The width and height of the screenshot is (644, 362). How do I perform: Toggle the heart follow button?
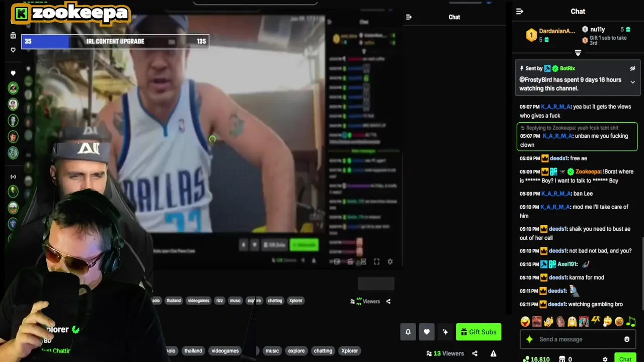427,332
